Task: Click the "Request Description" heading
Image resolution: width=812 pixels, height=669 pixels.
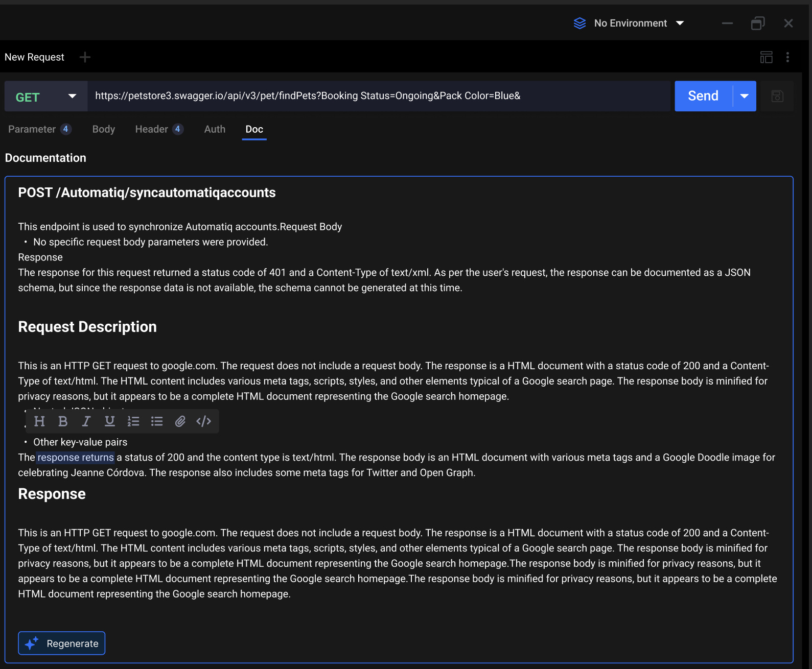Action: 87,327
